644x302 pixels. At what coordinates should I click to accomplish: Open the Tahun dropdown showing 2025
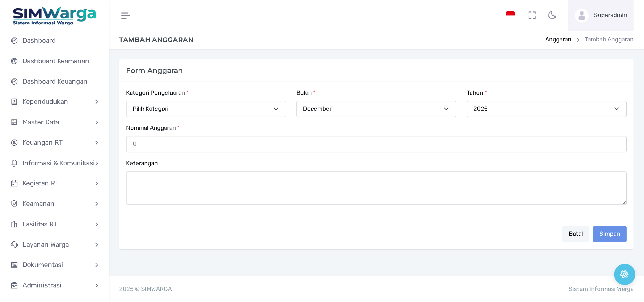(546, 109)
